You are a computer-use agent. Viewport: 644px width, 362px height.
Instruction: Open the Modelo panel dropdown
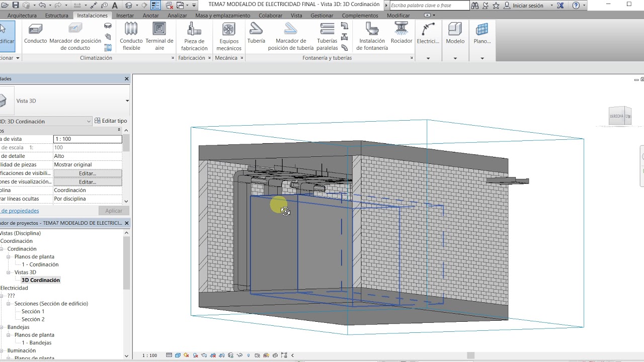455,58
